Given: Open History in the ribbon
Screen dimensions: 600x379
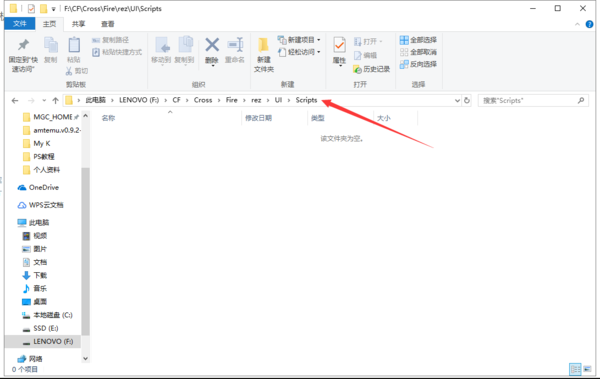Looking at the screenshot, I should pos(372,69).
